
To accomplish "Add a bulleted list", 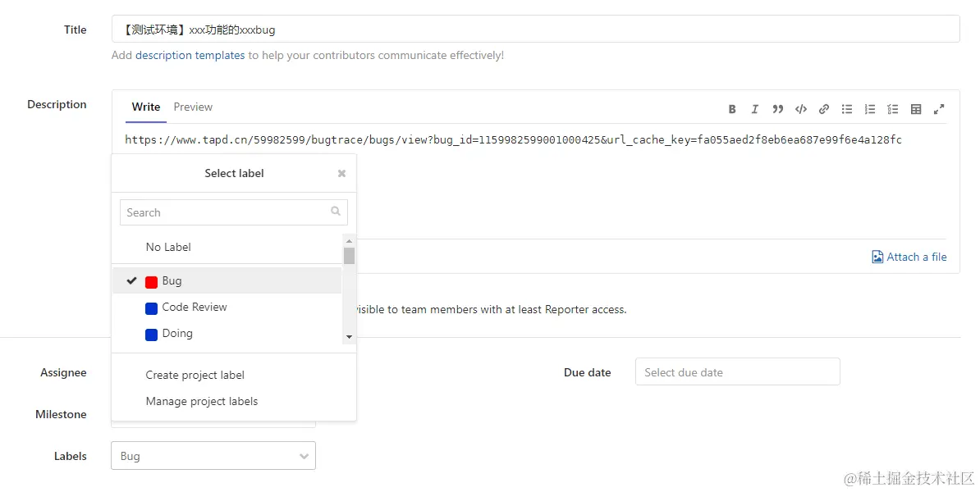I will point(847,109).
